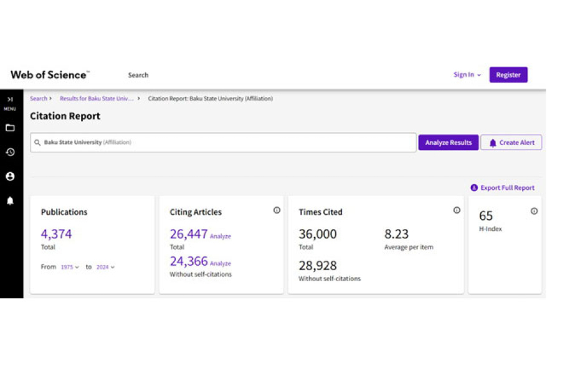Click the 8.23 average per item
The image size is (575, 392).
[396, 234]
